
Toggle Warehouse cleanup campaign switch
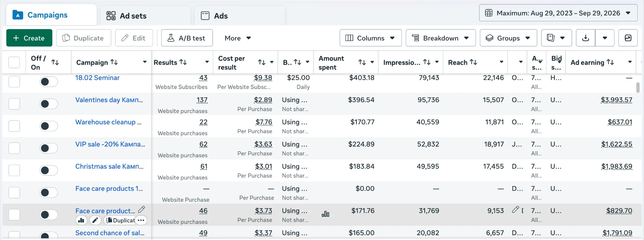[49, 126]
